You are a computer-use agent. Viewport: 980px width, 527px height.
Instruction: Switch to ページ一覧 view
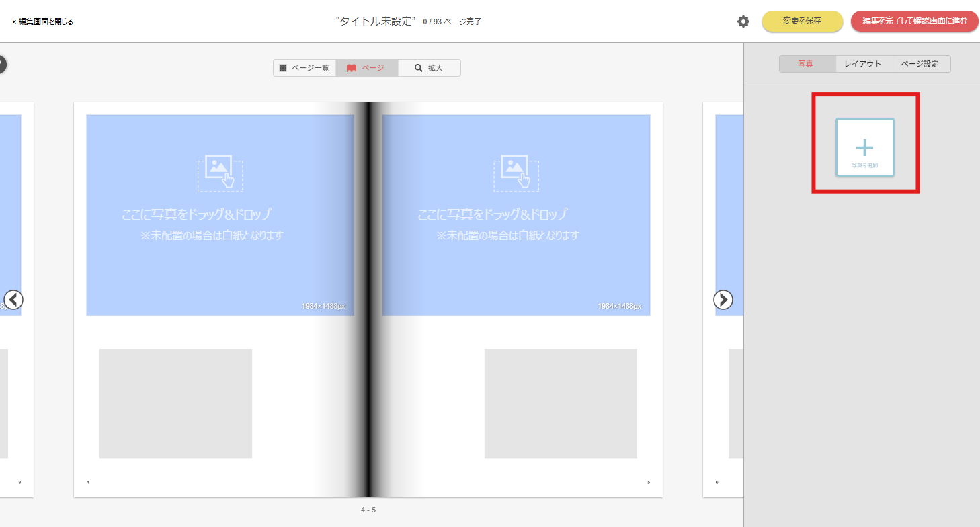pyautogui.click(x=304, y=68)
